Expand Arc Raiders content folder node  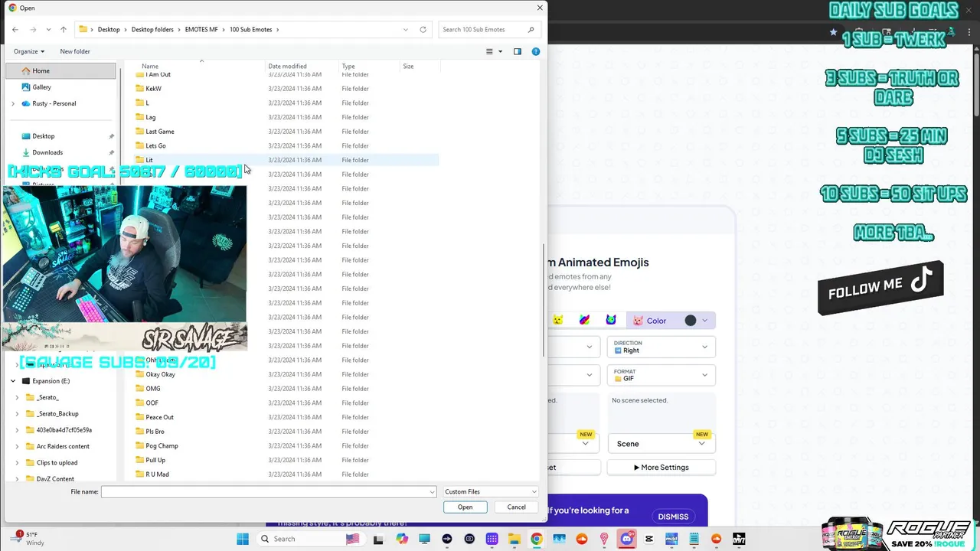click(18, 446)
